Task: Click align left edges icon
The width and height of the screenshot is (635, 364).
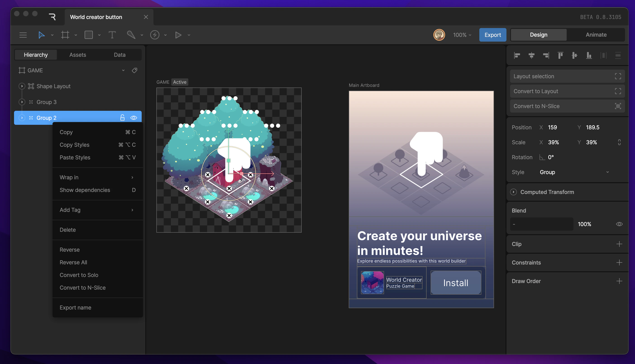Action: tap(517, 55)
